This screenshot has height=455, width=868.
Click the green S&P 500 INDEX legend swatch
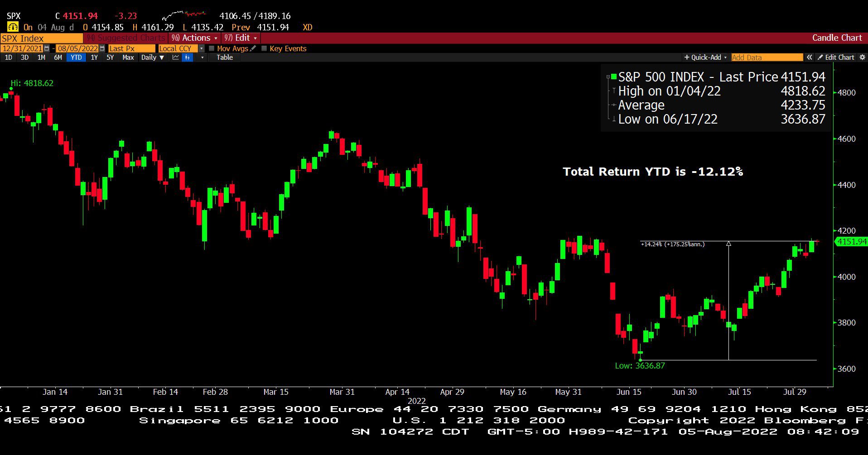point(614,77)
